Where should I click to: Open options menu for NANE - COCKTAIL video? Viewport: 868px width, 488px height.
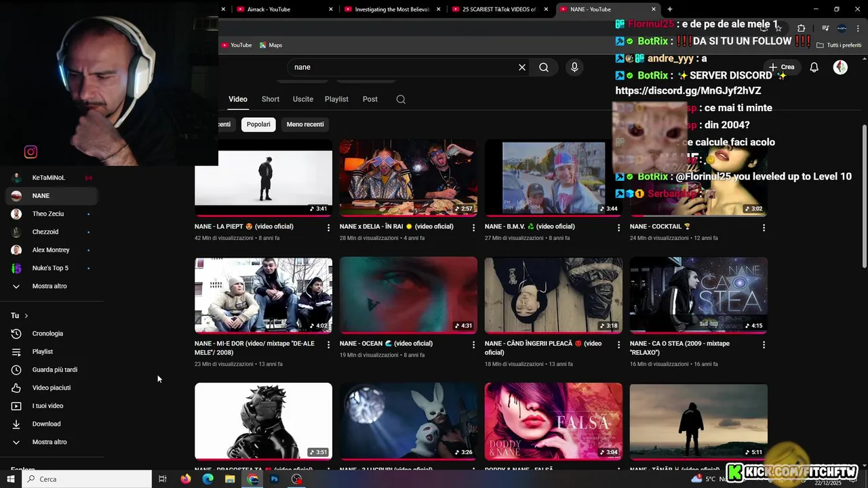(764, 228)
